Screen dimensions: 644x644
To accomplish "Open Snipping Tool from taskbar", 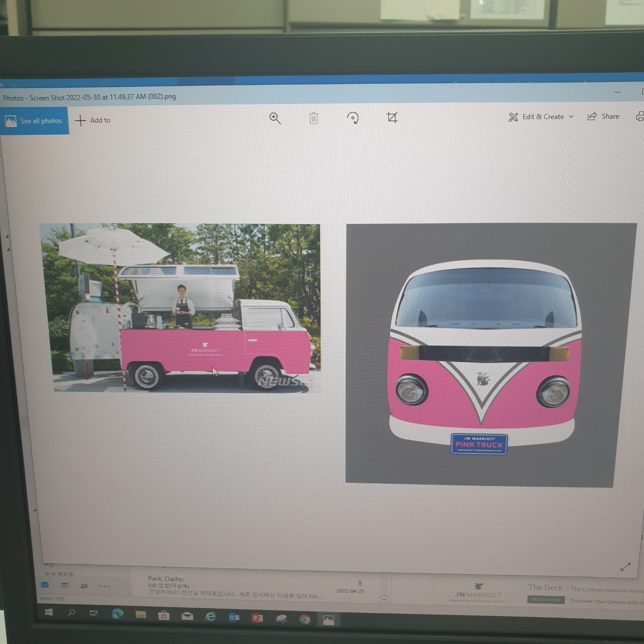I will coord(281,619).
